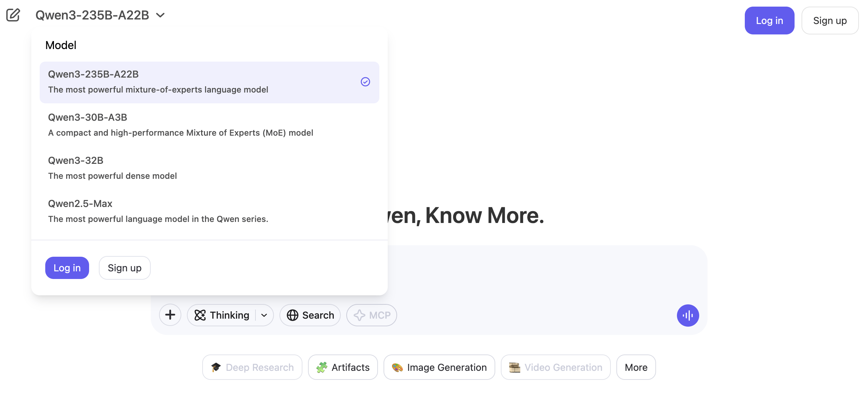The height and width of the screenshot is (399, 868).
Task: Click Log in in the top-right
Action: coord(769,21)
